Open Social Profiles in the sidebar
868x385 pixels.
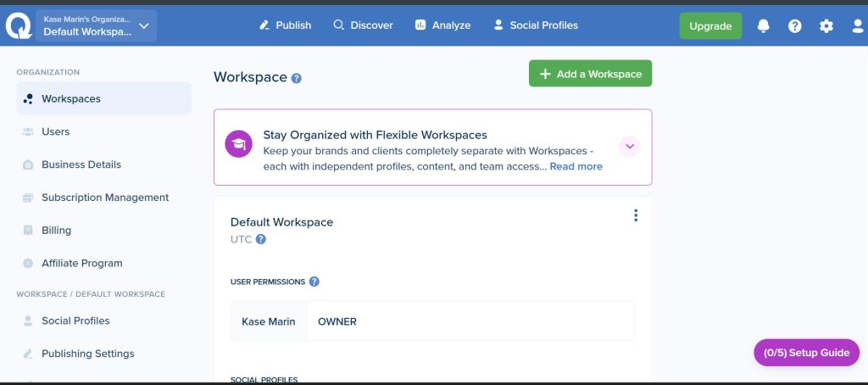tap(104, 321)
